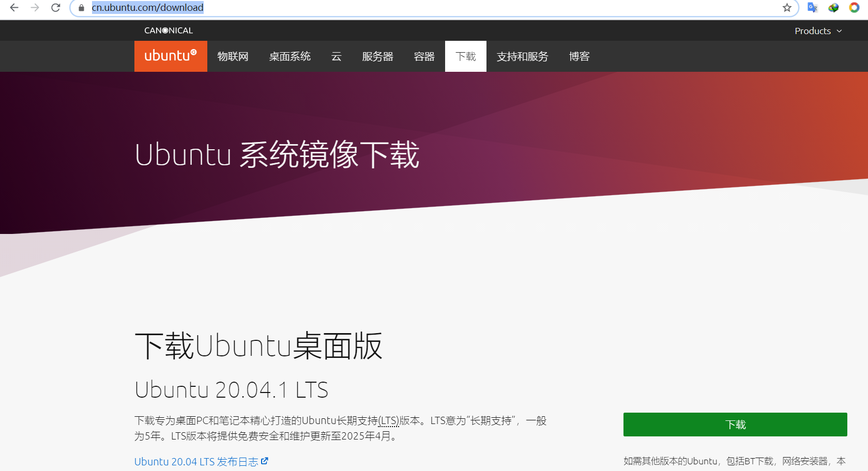Expand the Products dropdown
Image resolution: width=868 pixels, height=471 pixels.
coord(818,30)
